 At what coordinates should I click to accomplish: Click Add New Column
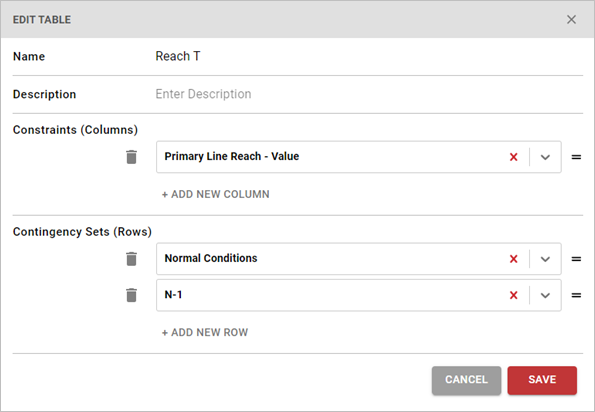[216, 194]
